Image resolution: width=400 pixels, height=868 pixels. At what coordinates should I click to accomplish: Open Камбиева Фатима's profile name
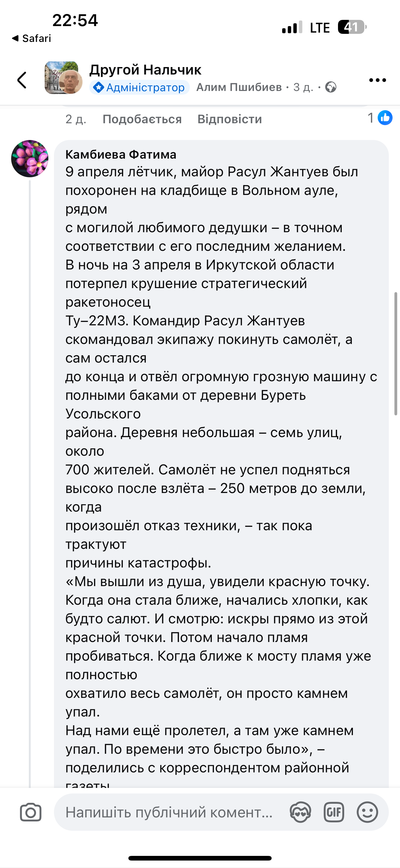point(121,154)
